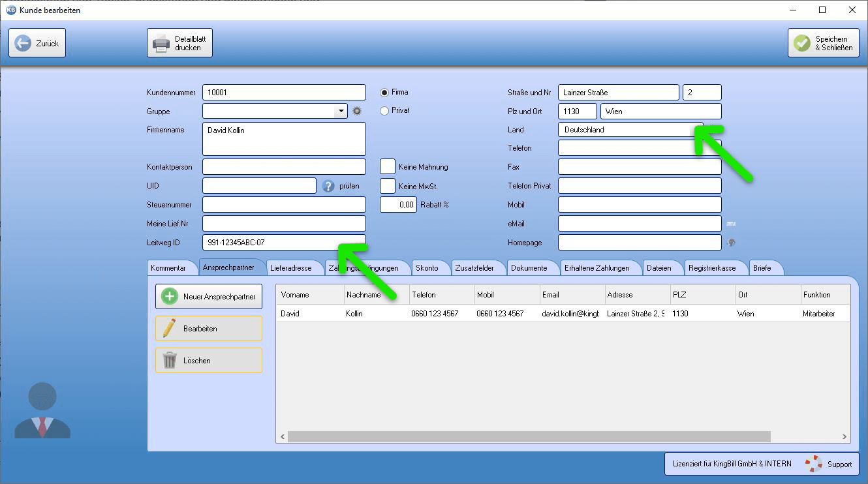Viewport: 868px width, 484px height.
Task: Click the Mobil input field
Action: point(640,205)
